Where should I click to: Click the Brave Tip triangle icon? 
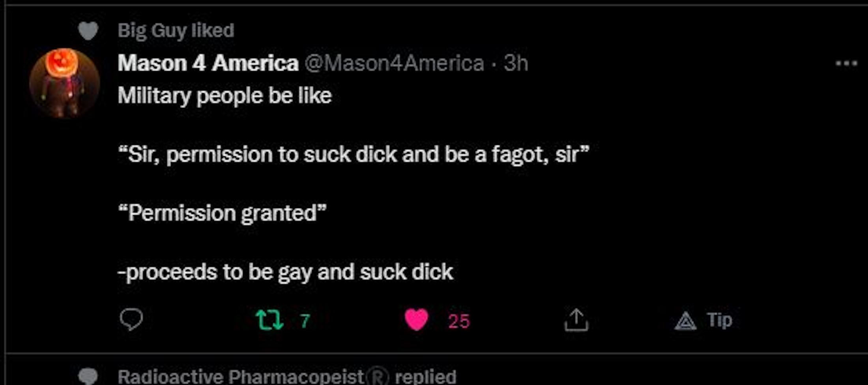(x=685, y=321)
